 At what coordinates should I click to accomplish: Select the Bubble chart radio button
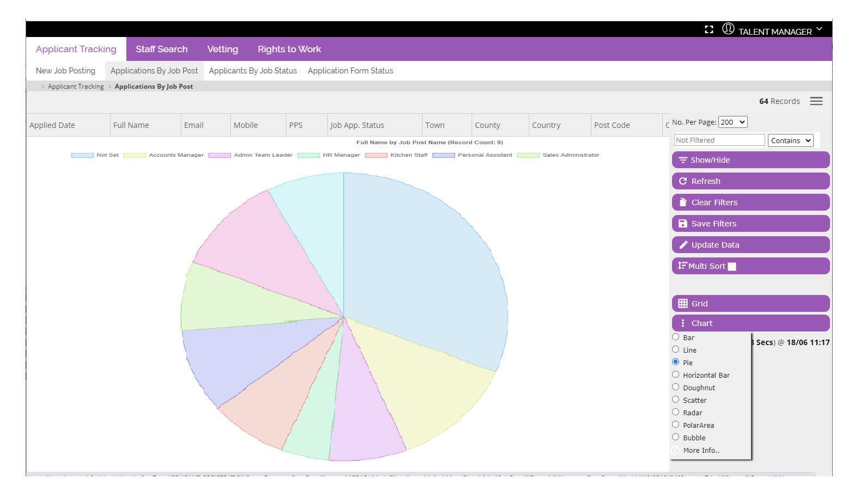[x=676, y=437]
